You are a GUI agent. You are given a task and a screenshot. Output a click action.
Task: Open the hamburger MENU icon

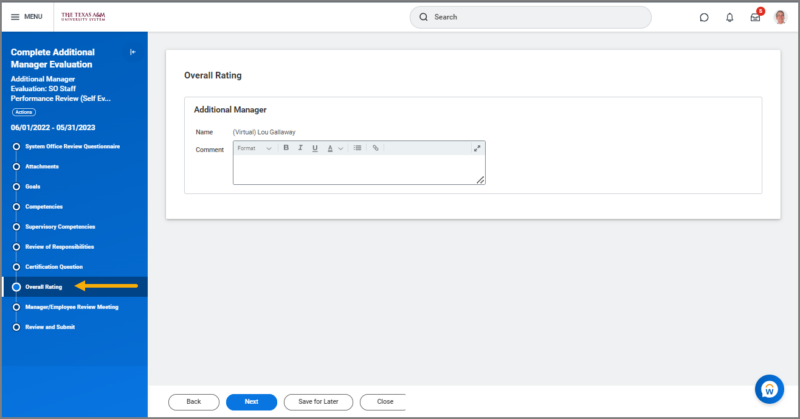[x=15, y=17]
